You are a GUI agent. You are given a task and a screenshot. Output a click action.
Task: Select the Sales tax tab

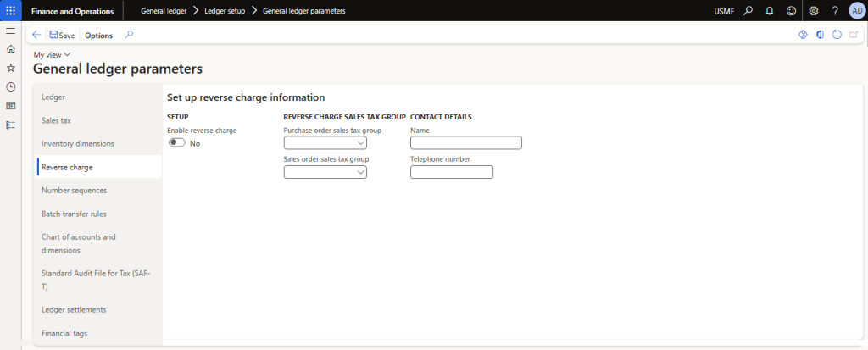(56, 120)
